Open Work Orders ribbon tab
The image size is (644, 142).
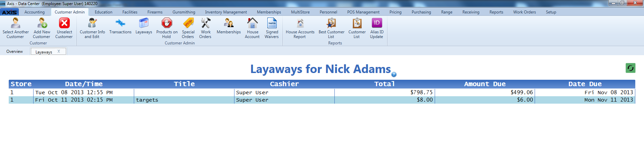525,12
